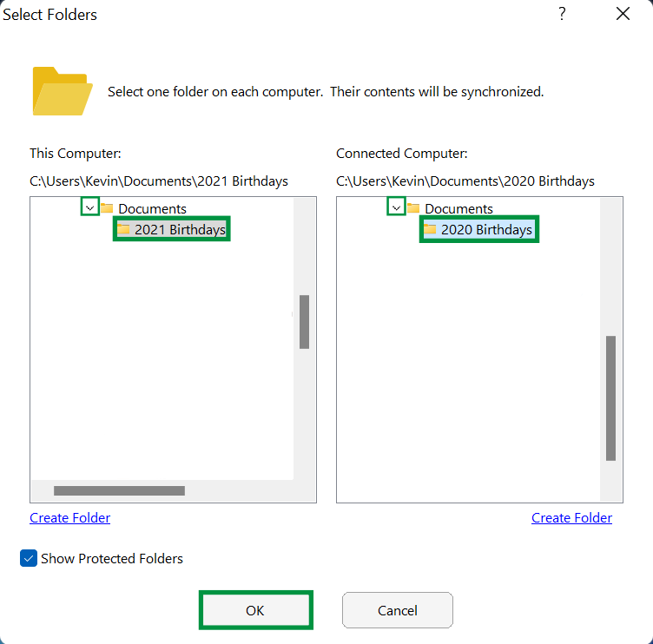The height and width of the screenshot is (644, 653).
Task: Click the path C:\Users\Kevin\Documents\2020 Birthdays
Action: (x=465, y=181)
